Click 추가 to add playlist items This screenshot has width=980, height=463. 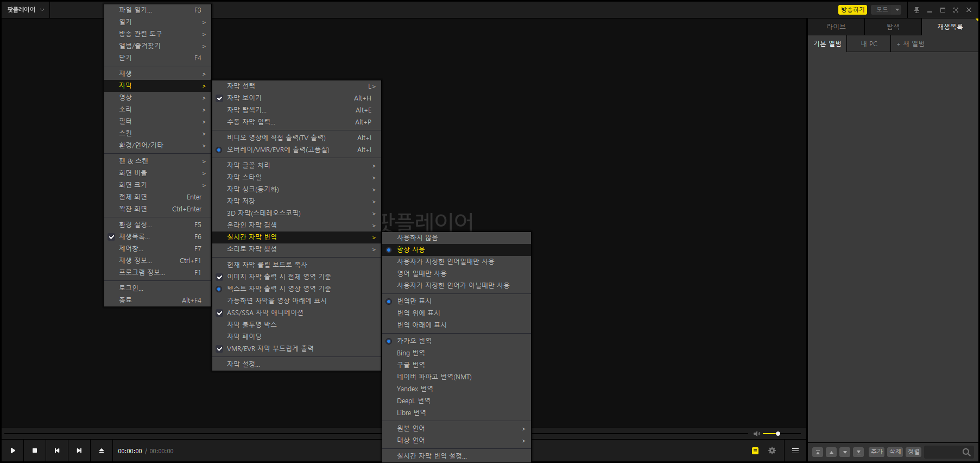[877, 452]
